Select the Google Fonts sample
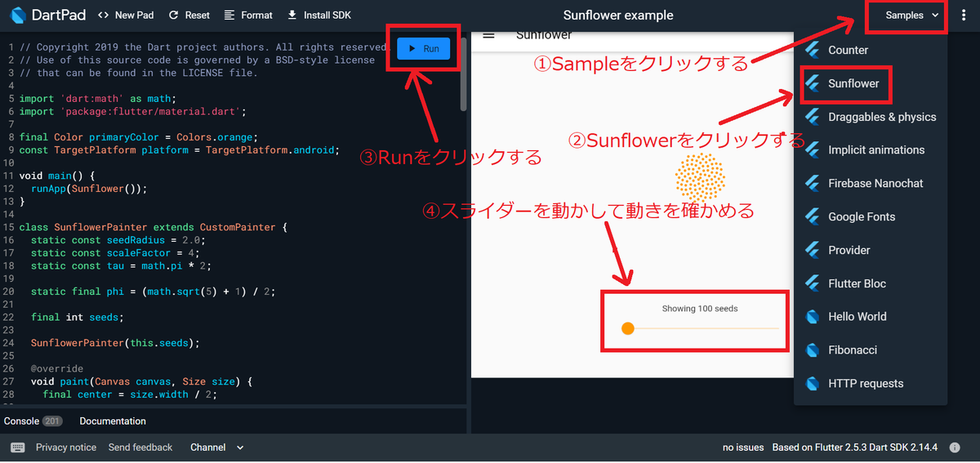The image size is (980, 463). (871, 216)
